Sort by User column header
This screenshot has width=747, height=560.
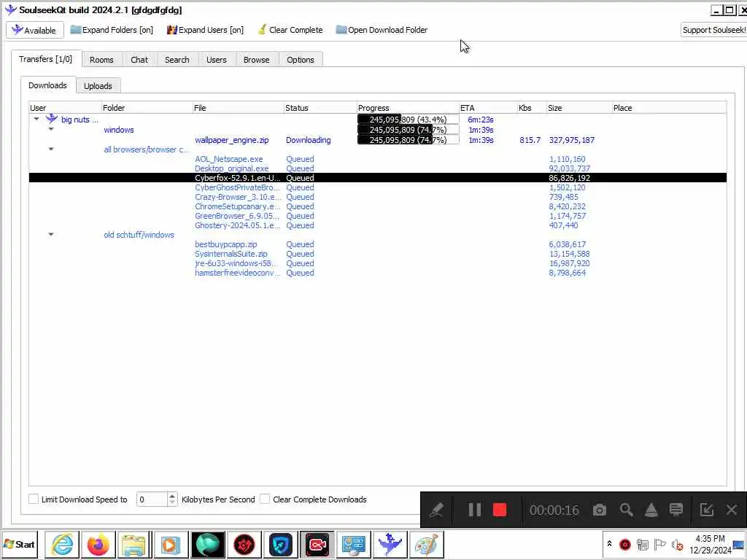65,108
